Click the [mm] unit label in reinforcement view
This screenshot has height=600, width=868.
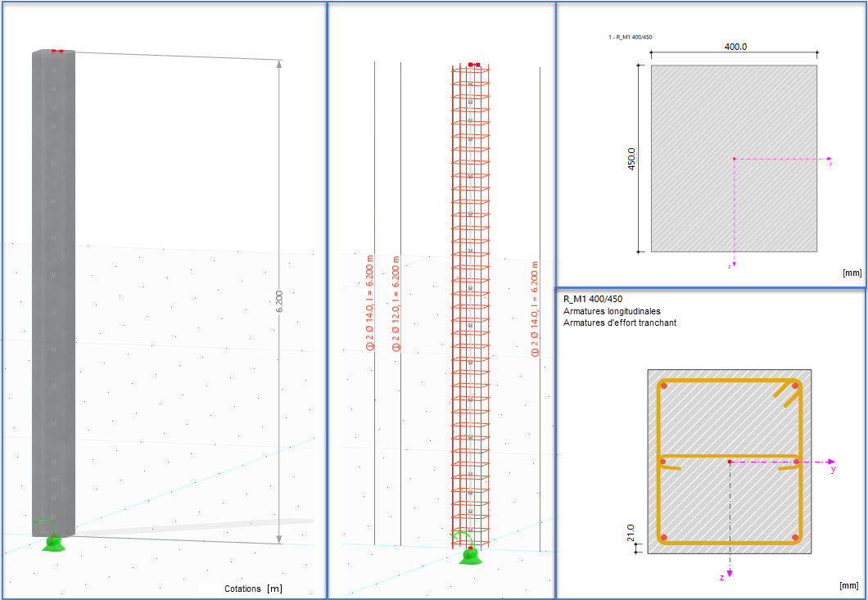pyautogui.click(x=848, y=585)
